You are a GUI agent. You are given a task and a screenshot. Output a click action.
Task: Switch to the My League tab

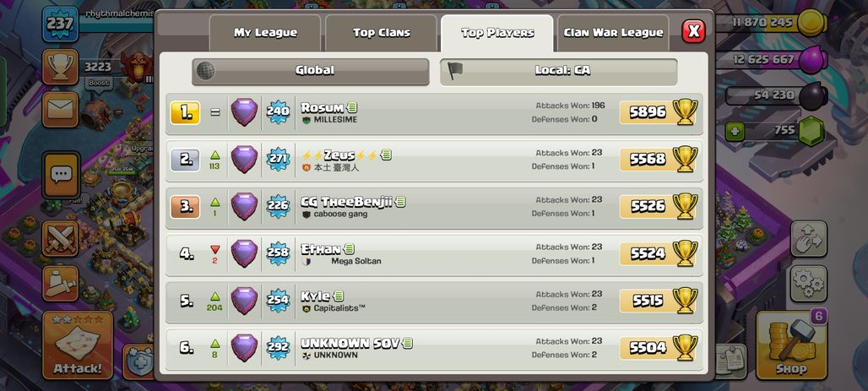click(265, 33)
